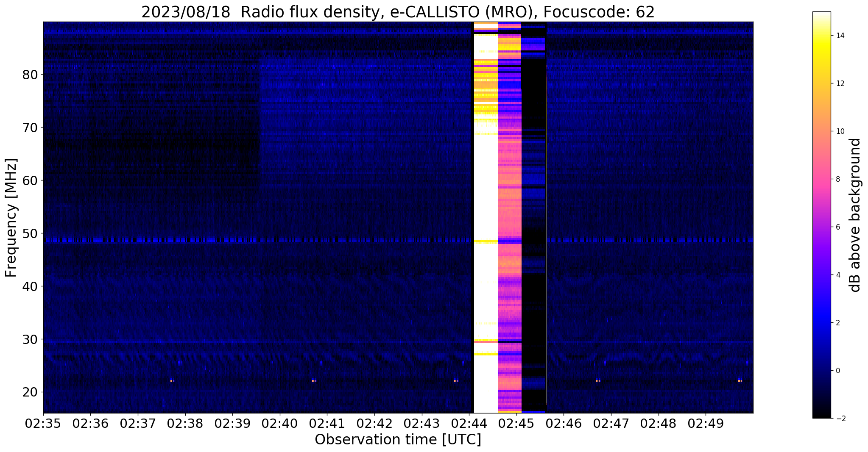Click the colorbar tick value 14

pyautogui.click(x=840, y=36)
